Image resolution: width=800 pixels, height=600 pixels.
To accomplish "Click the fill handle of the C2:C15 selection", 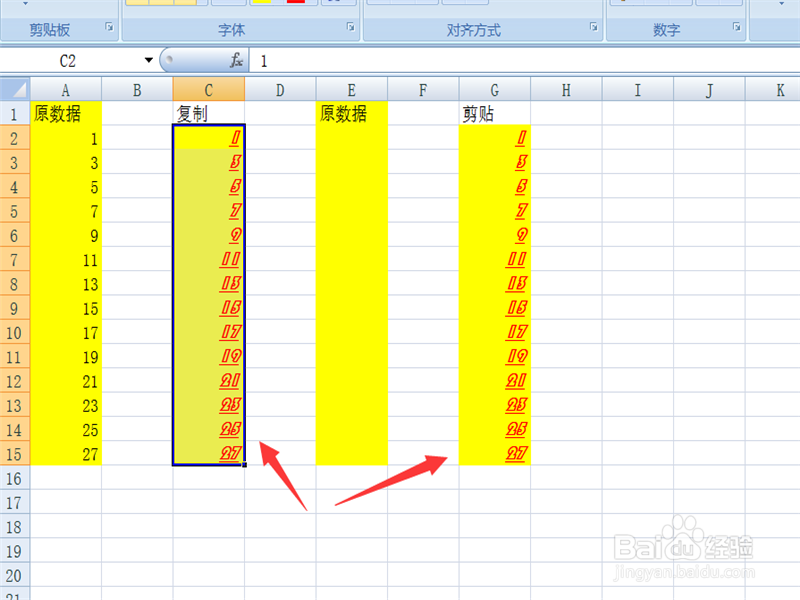I will pos(245,465).
